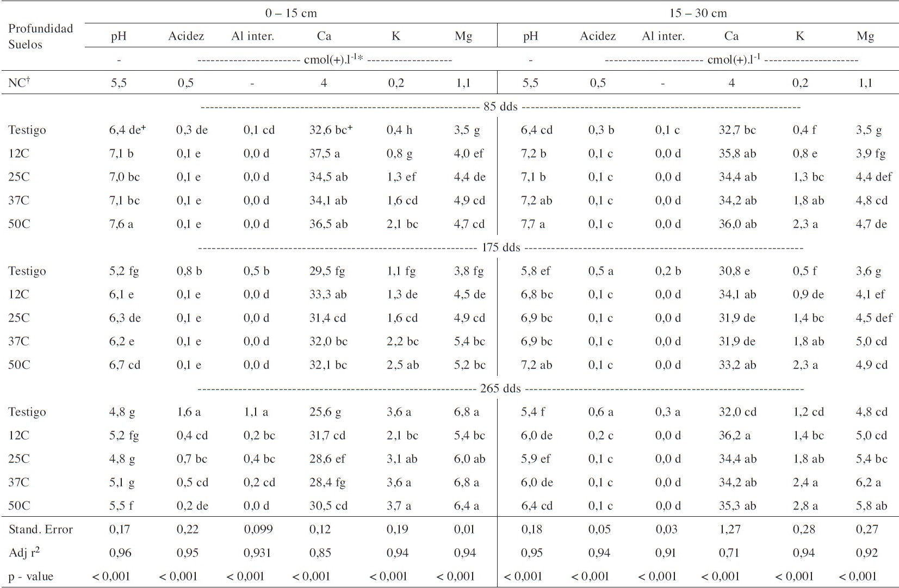Click the '0 – 15 cm' depth header
This screenshot has height=588, width=899.
[x=291, y=13]
